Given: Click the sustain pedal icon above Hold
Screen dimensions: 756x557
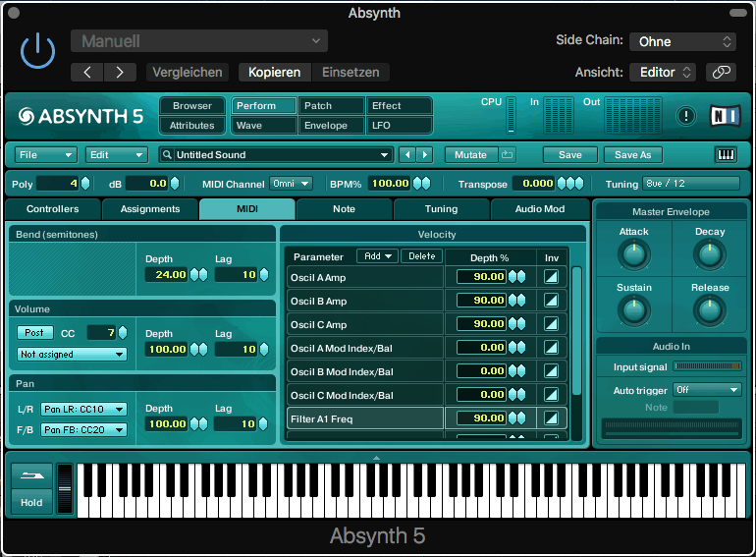Looking at the screenshot, I should pyautogui.click(x=31, y=474).
